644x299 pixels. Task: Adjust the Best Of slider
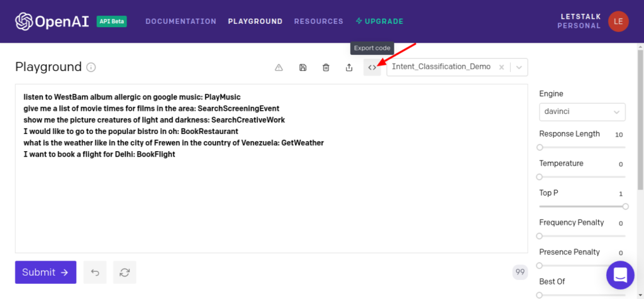pos(582,295)
